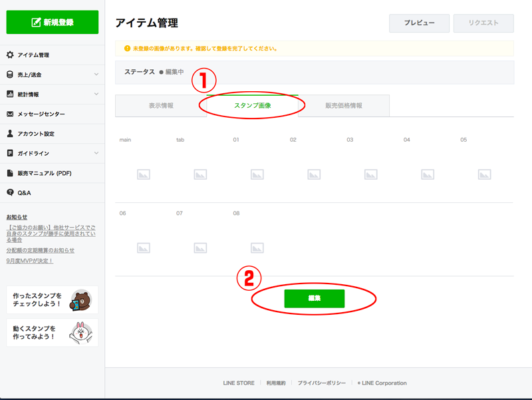The height and width of the screenshot is (400, 532).
Task: Click the 新規登録 button
Action: point(53,22)
